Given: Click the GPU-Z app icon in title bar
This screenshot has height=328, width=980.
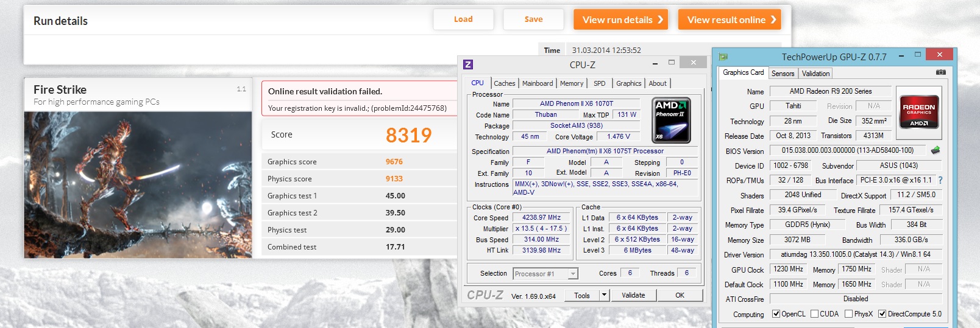Looking at the screenshot, I should pyautogui.click(x=723, y=57).
